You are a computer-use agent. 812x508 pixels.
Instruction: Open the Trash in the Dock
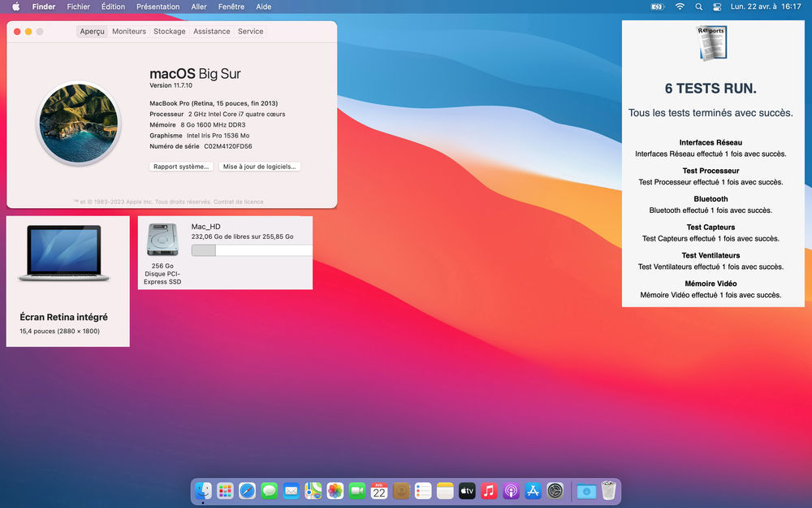click(x=608, y=491)
